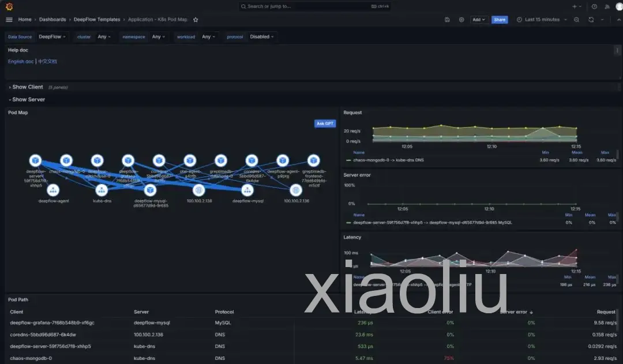This screenshot has height=364, width=623.
Task: Open dashboard settings gear icon
Action: tap(461, 20)
